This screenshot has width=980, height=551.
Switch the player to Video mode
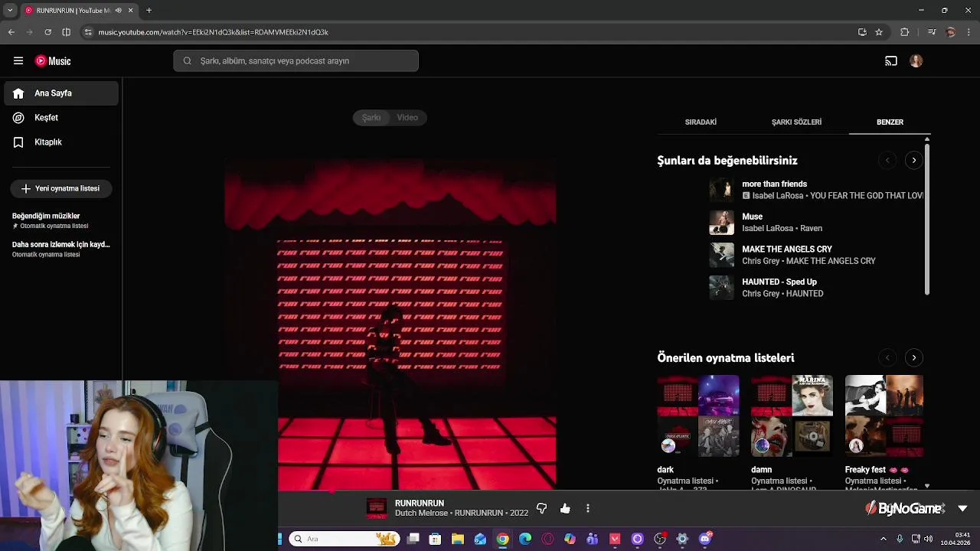coord(407,117)
